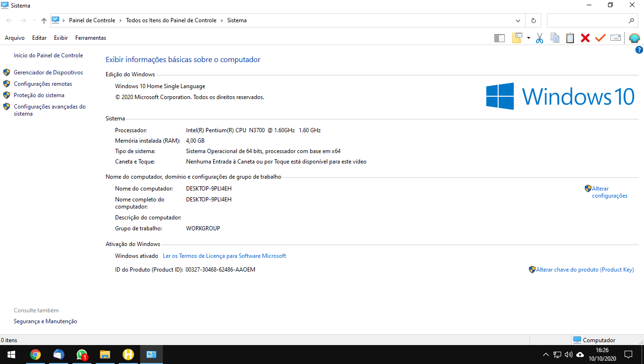Screen dimensions: 644x364
Task: Go up one level with up arrow
Action: click(x=44, y=20)
